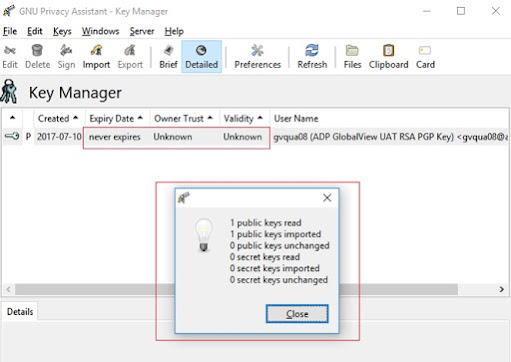Screen dimensions: 511x362
Task: Click the GPA title bar app icon
Action: pyautogui.click(x=9, y=11)
